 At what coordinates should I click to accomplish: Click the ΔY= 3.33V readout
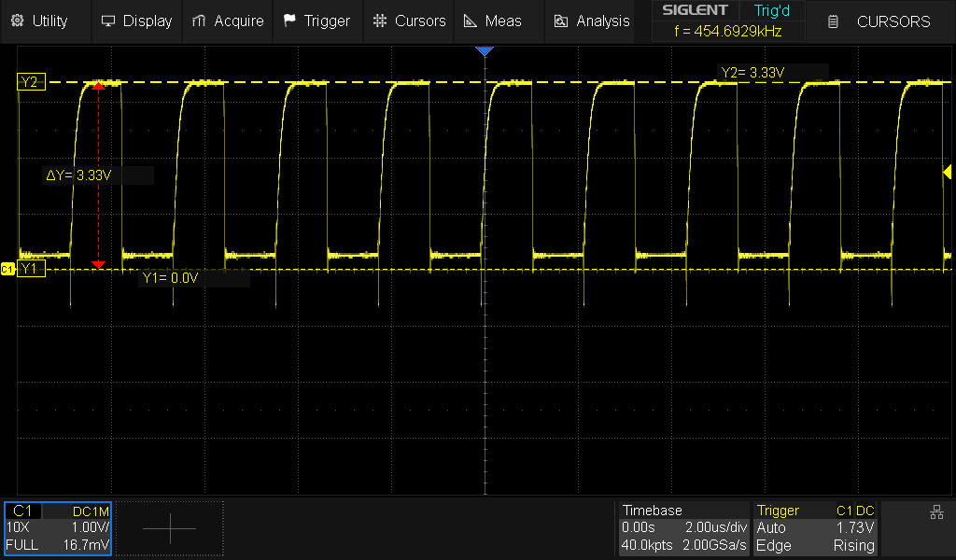98,175
